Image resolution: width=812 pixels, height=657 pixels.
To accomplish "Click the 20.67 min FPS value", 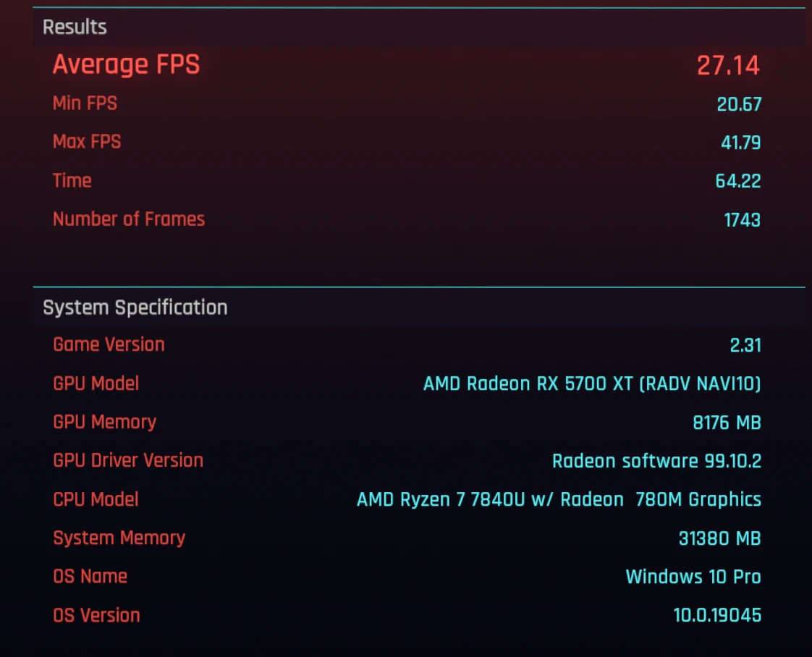I will (x=739, y=105).
